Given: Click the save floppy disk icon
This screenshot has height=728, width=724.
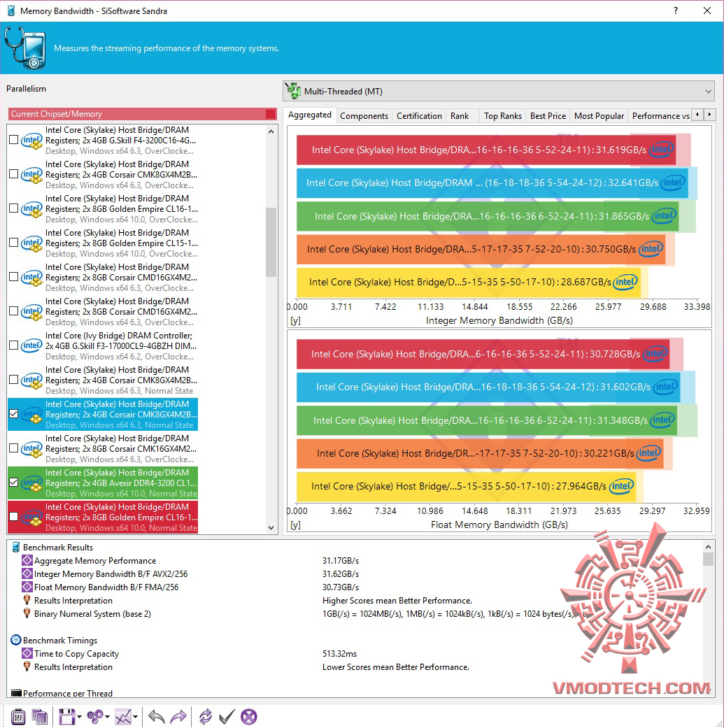Looking at the screenshot, I should click(66, 716).
